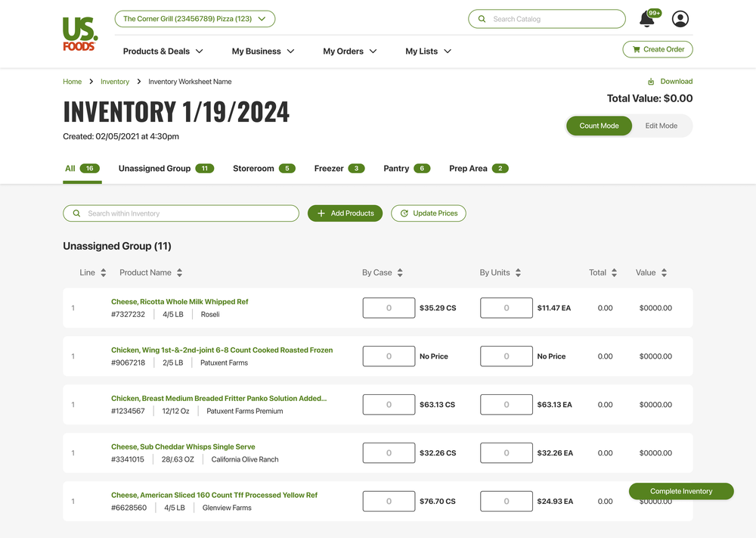Open notifications via the bell icon
This screenshot has height=538, width=756.
pos(646,19)
